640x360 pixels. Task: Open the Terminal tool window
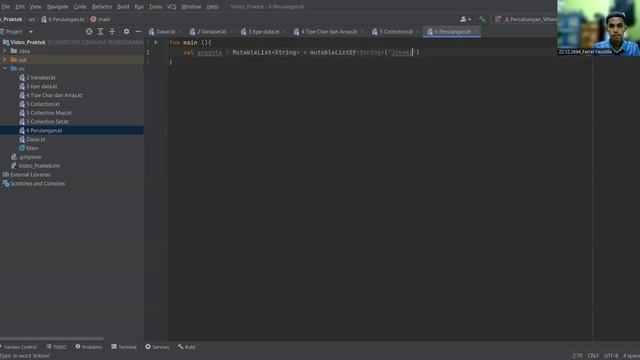[x=124, y=347]
